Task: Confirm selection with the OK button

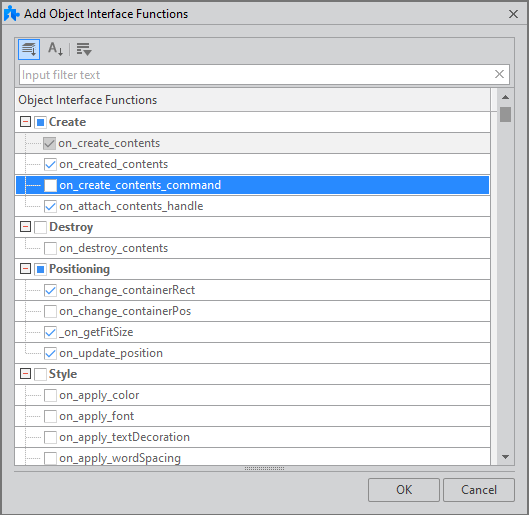Action: click(x=404, y=490)
